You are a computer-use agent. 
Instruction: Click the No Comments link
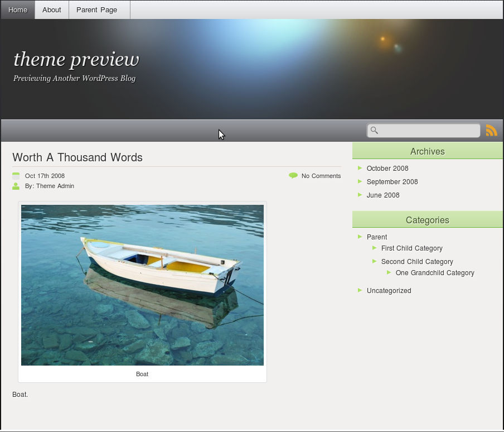[x=321, y=176]
